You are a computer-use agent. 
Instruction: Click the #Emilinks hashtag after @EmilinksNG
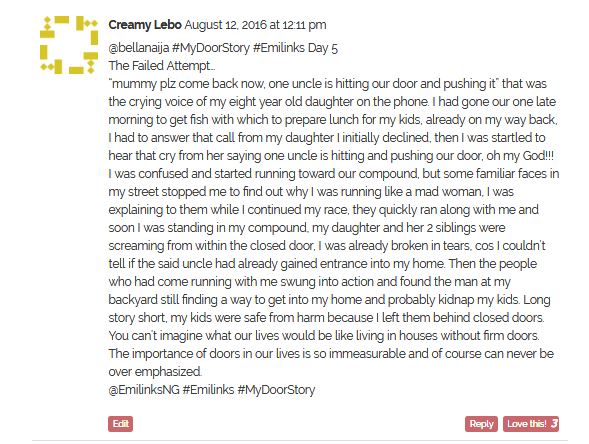pyautogui.click(x=208, y=390)
